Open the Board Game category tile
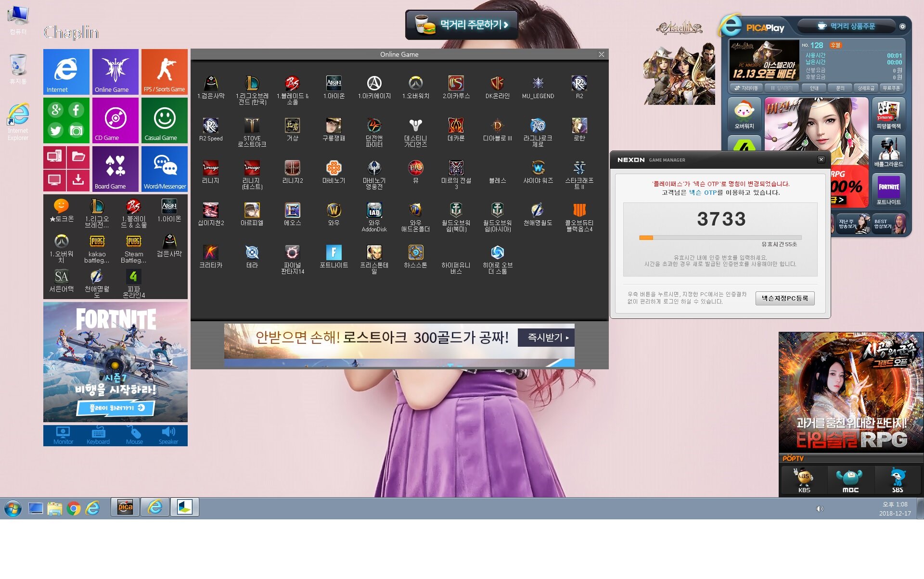This screenshot has height=579, width=924. coord(115,169)
